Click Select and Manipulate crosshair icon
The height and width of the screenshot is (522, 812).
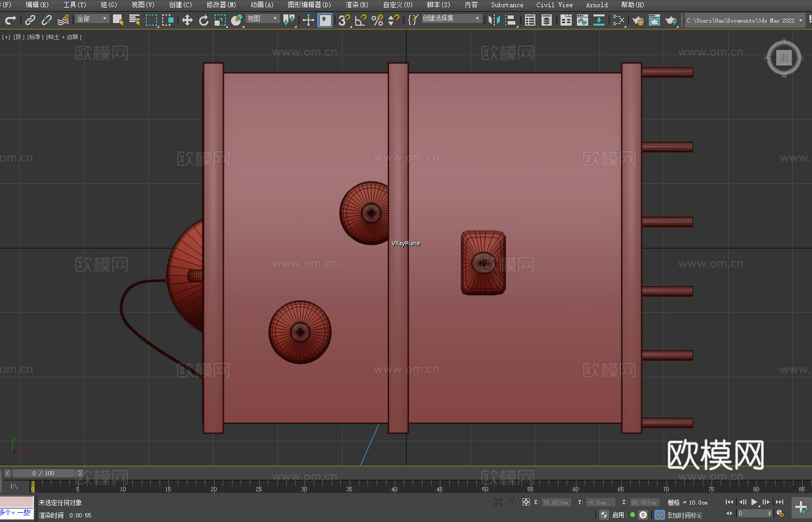(308, 20)
